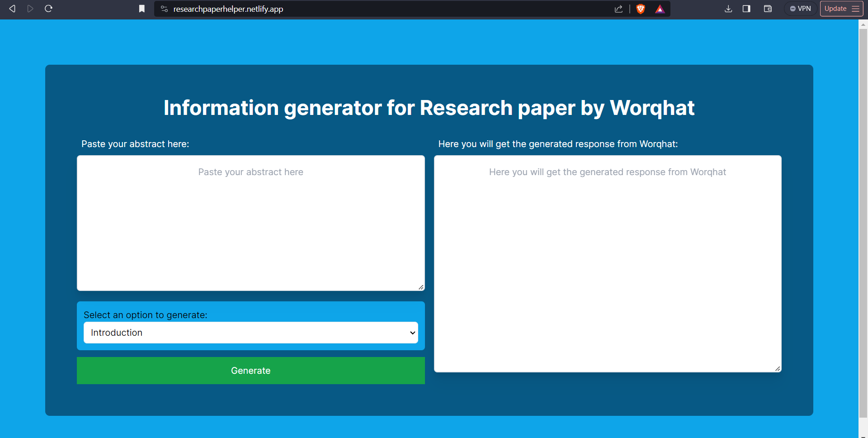868x438 pixels.
Task: Bookmark this page with the bookmark icon
Action: (x=142, y=9)
